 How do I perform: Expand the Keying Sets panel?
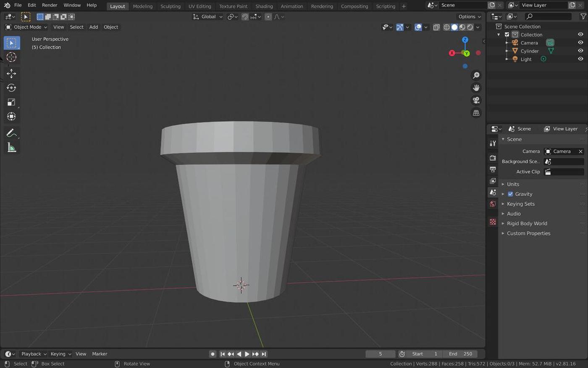521,204
